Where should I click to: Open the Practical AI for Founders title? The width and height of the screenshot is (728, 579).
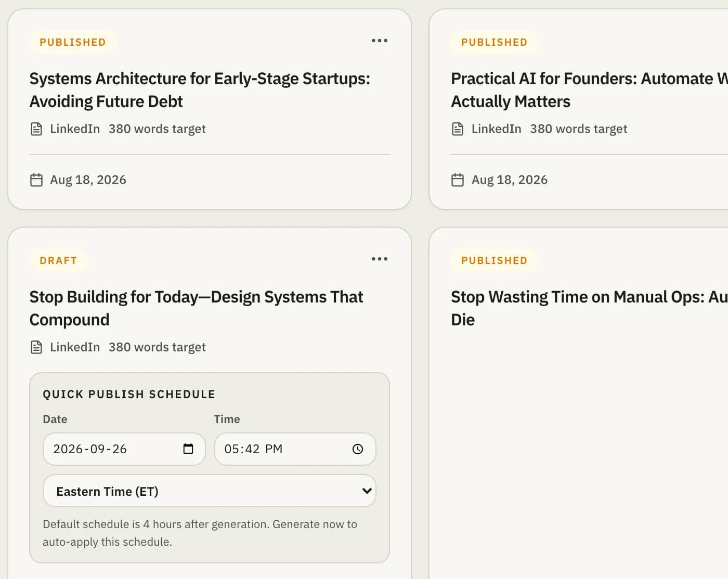589,90
